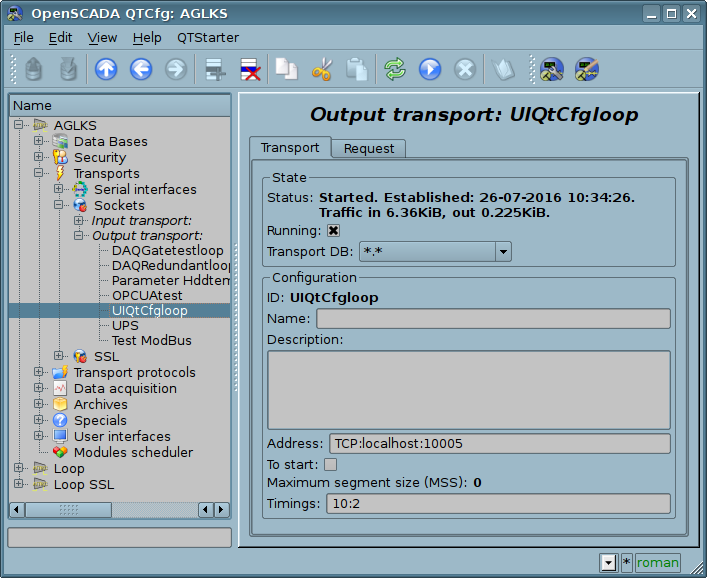Open the File menu
This screenshot has height=578, width=707.
(23, 38)
